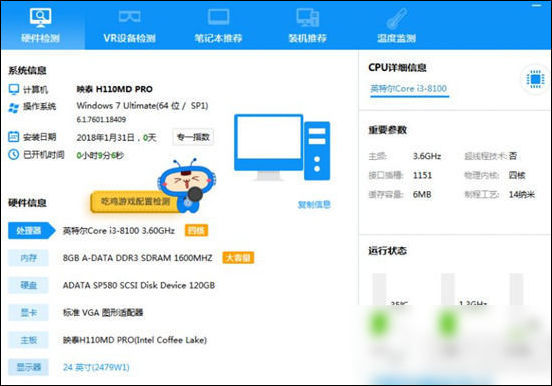Screen dimensions: 552x386
Task: Click the ADATA SP580 SCSI Disk Device 120GB text
Action: pos(139,285)
